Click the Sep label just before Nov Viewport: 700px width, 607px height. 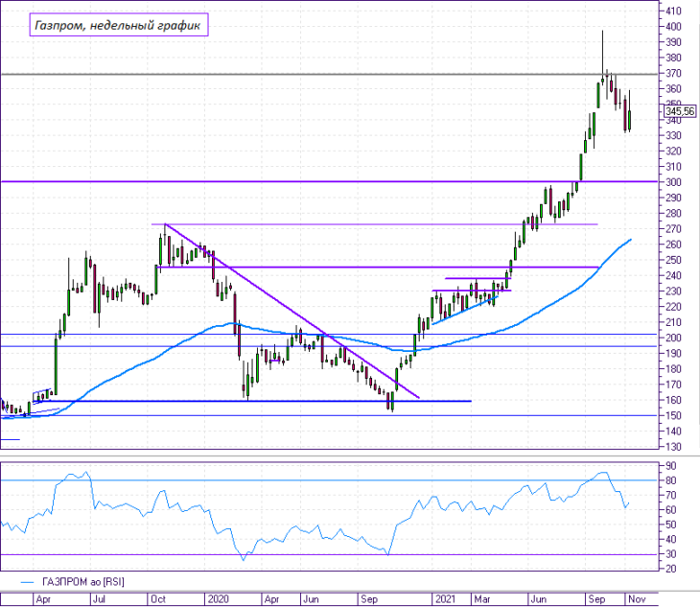[x=596, y=599]
